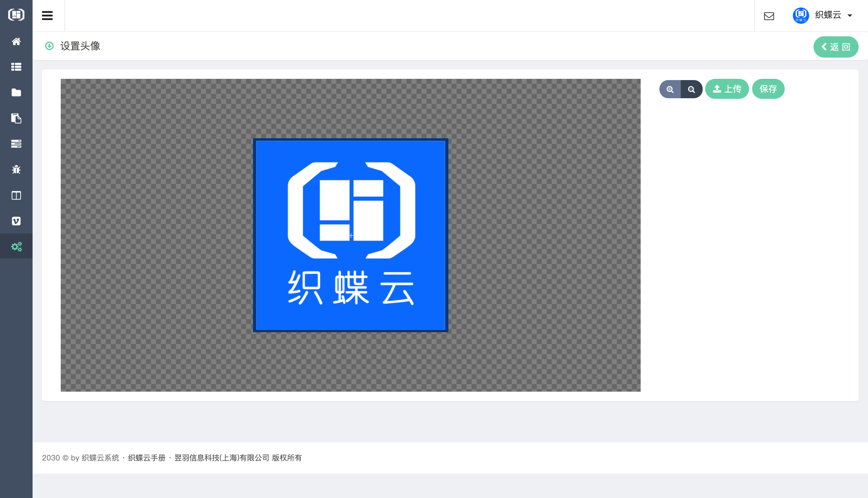
Task: Click the zoom out magnifier button
Action: click(691, 89)
